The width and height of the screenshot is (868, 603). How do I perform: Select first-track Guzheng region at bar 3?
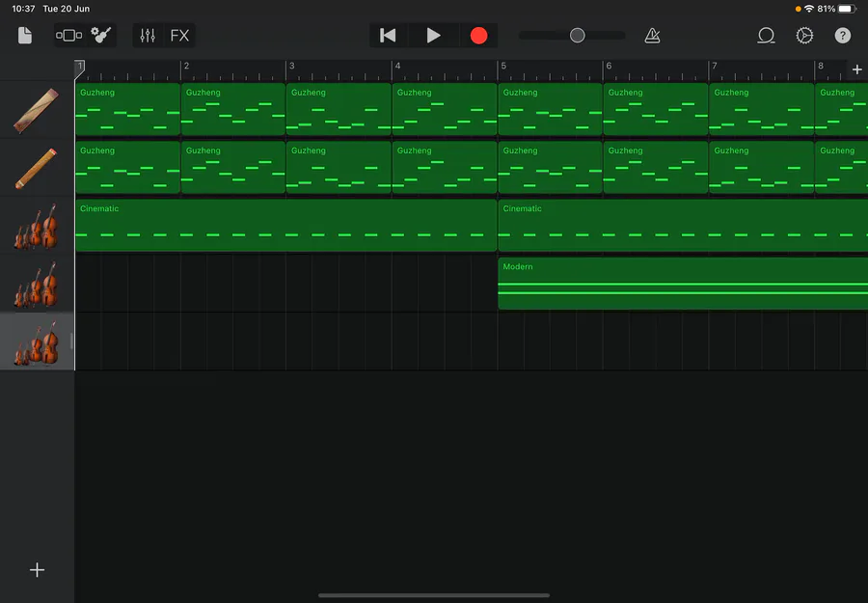coord(339,109)
